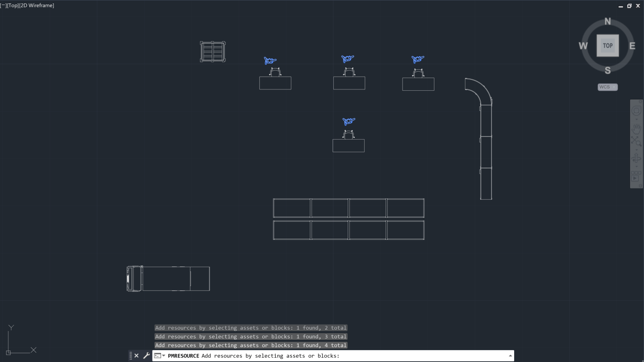This screenshot has height=362, width=644.
Task: Select the lower center desk rectangle
Action: point(348,146)
